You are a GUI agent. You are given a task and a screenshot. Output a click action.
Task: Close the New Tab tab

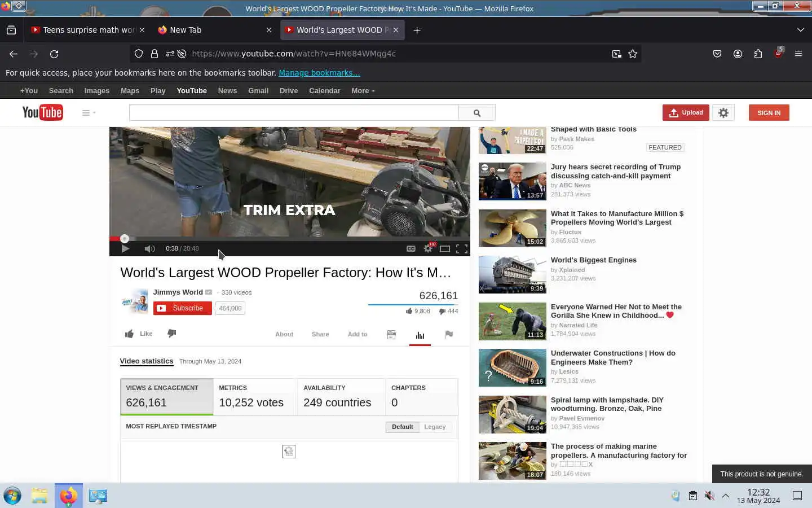(x=269, y=30)
